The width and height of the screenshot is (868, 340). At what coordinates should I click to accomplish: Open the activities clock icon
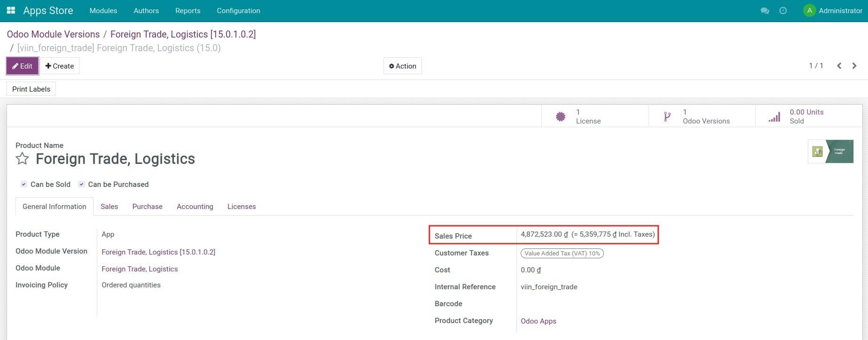tap(783, 10)
